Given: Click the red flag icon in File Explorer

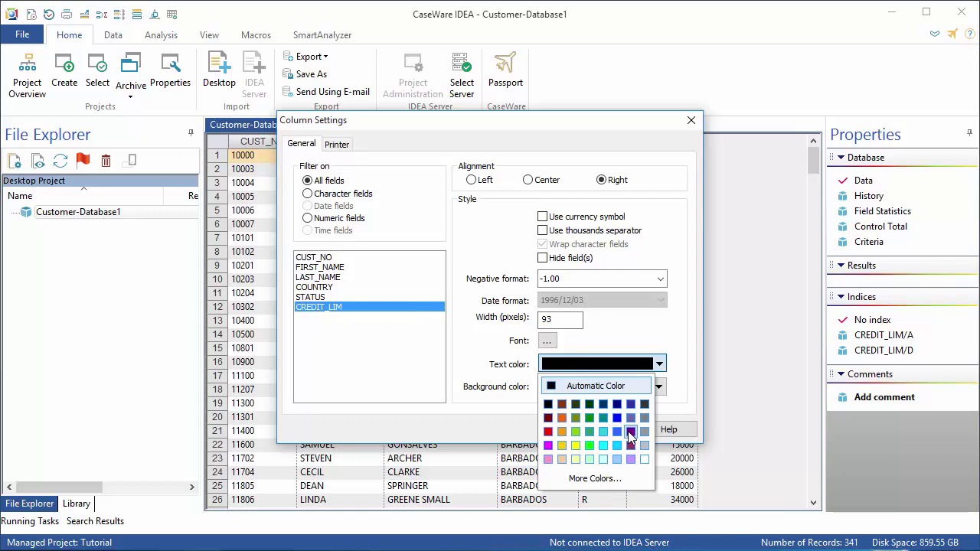Looking at the screenshot, I should pyautogui.click(x=83, y=161).
